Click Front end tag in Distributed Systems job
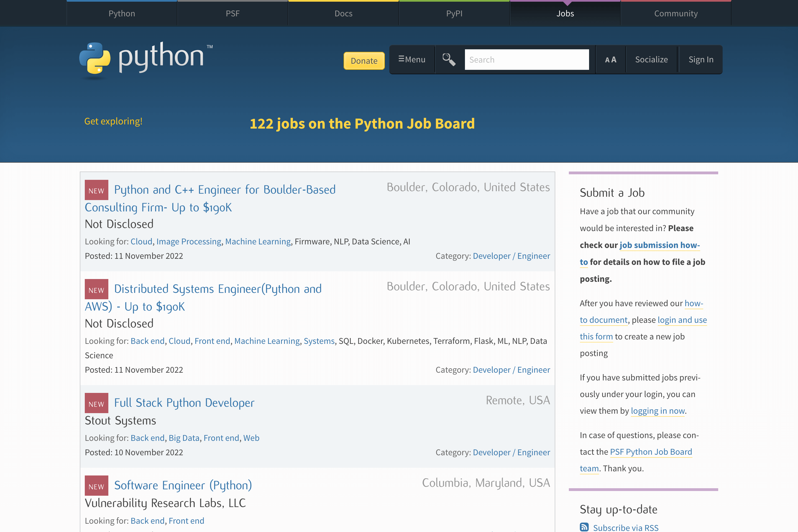 tap(213, 341)
